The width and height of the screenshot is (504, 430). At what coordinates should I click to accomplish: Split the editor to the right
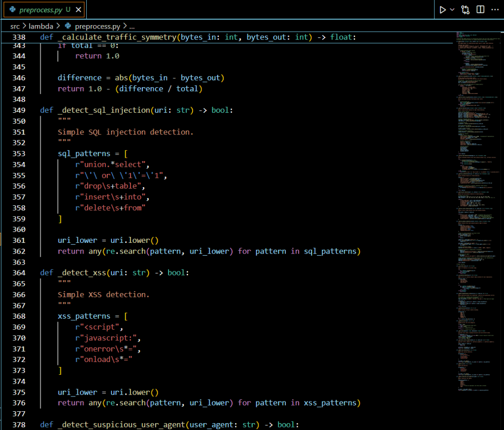point(480,9)
